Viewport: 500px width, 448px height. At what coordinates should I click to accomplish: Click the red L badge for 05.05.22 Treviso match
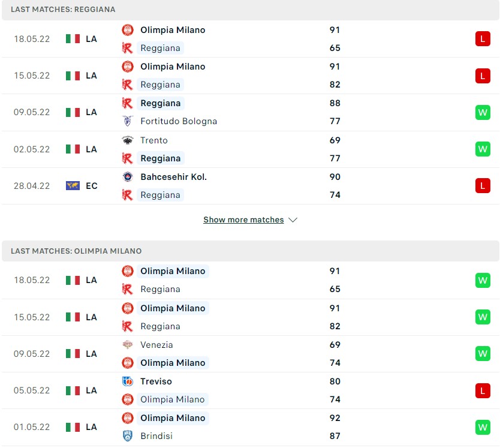[x=483, y=390]
